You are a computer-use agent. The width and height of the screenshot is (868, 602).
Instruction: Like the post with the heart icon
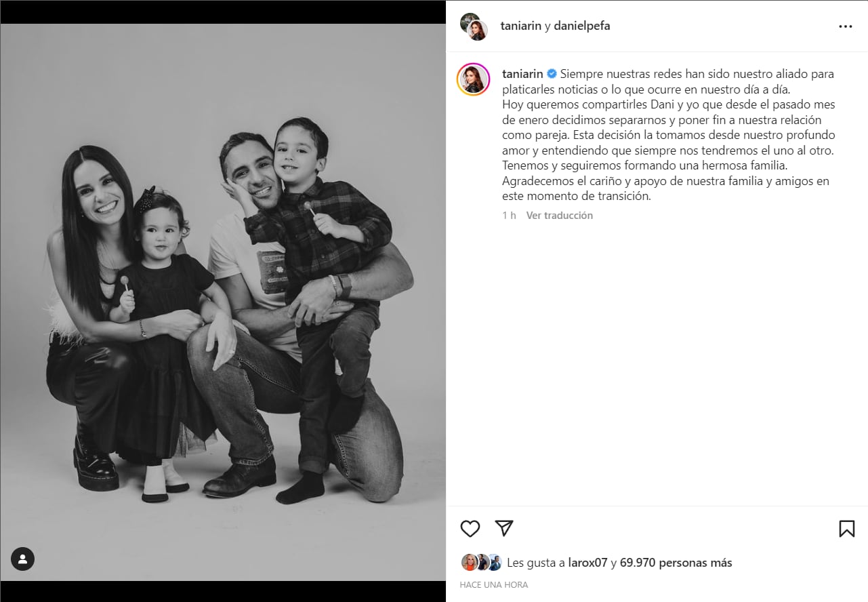pos(470,529)
